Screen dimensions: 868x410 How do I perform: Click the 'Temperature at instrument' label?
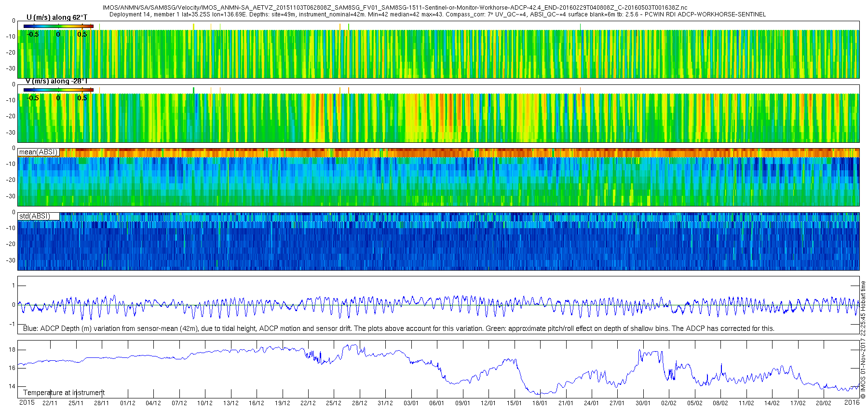click(64, 393)
